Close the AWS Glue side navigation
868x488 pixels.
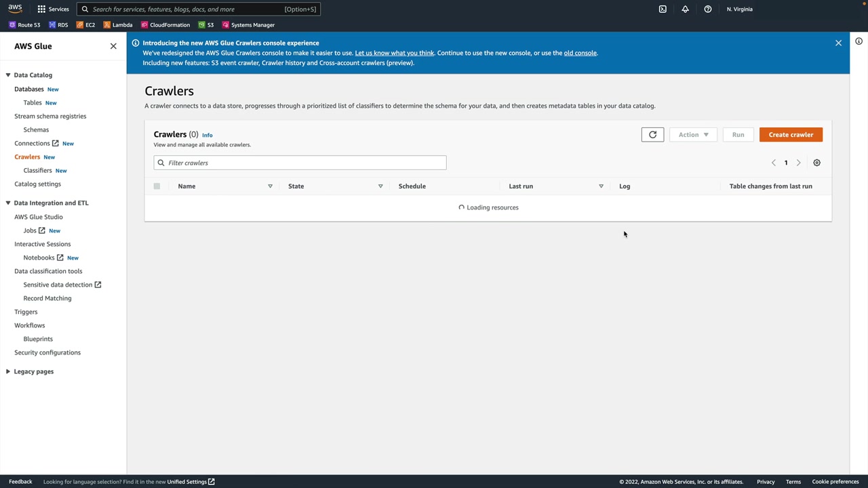(x=113, y=46)
